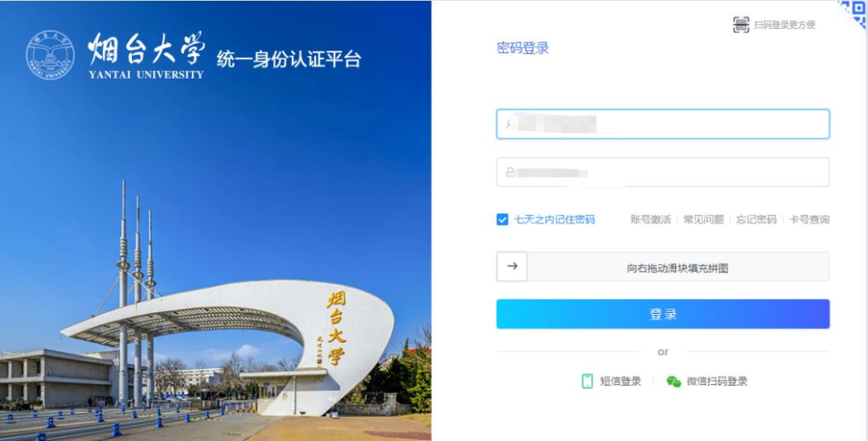Click the QR code scan login icon
The image size is (868, 441).
click(741, 25)
